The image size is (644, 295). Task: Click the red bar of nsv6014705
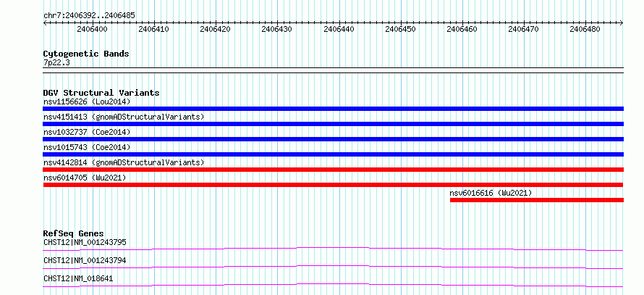click(333, 185)
